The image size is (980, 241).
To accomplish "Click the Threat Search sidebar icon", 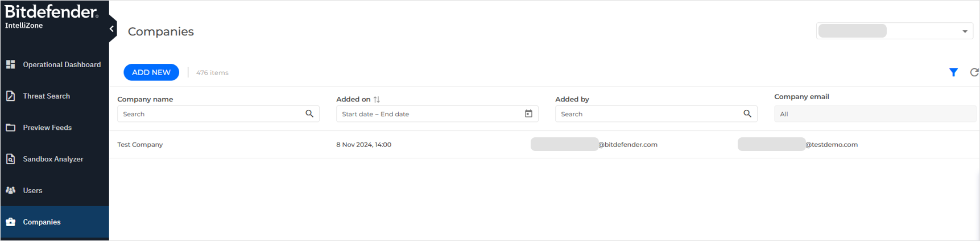I will tap(11, 96).
